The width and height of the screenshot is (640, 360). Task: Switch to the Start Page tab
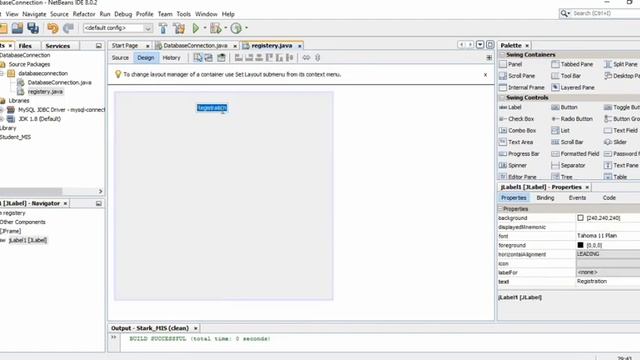125,46
